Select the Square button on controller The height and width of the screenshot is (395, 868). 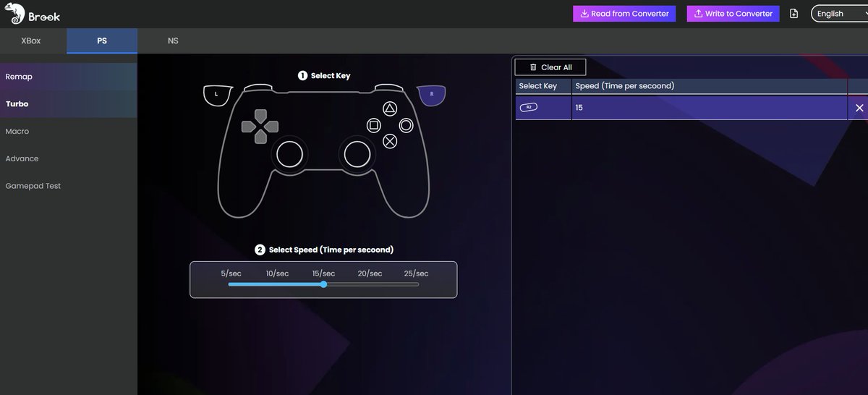373,125
